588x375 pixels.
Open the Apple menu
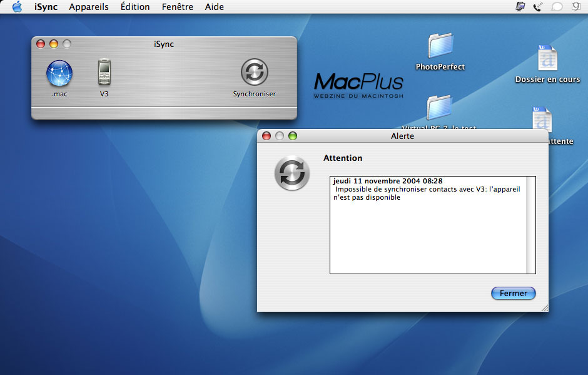(18, 7)
